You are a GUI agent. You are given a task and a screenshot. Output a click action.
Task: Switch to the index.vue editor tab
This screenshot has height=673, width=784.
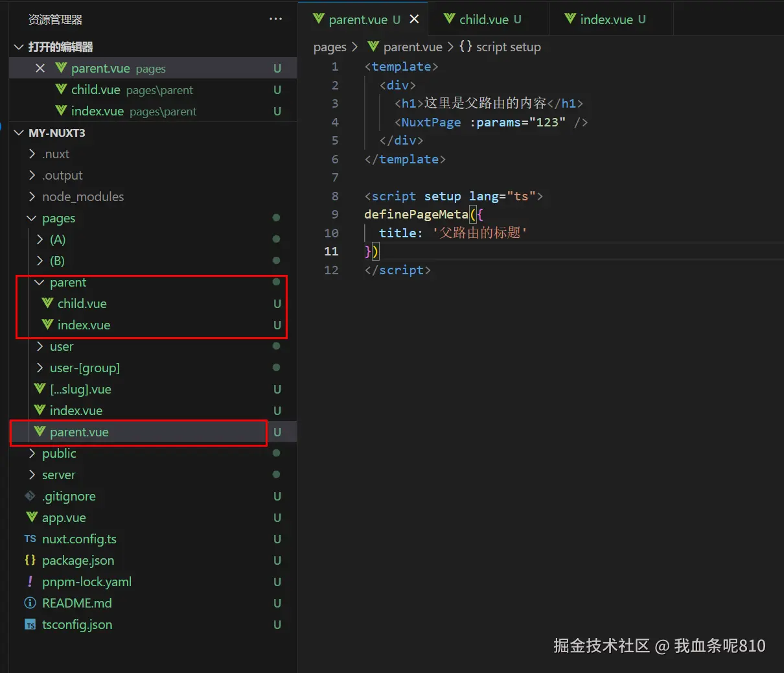point(606,19)
